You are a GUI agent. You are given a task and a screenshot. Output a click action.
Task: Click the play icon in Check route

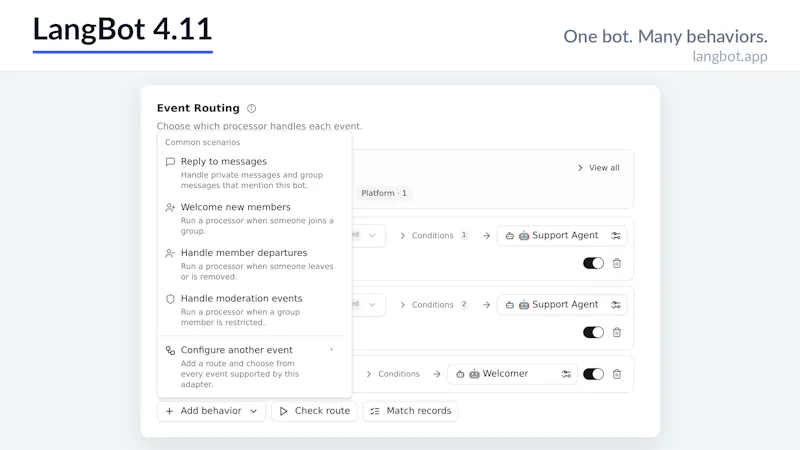pos(284,411)
